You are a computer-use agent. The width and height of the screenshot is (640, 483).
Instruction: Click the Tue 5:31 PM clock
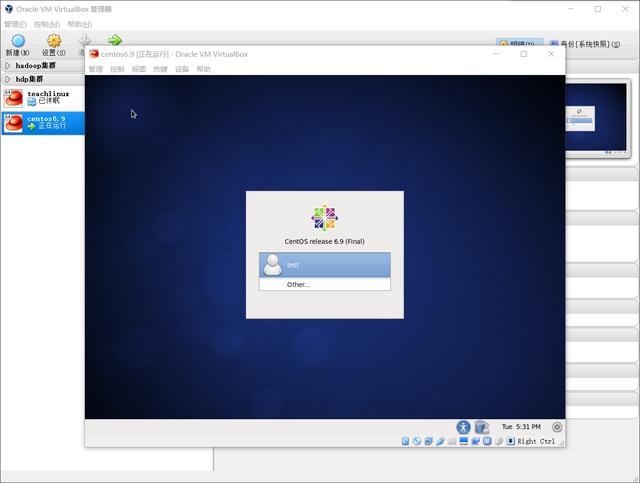(x=521, y=427)
